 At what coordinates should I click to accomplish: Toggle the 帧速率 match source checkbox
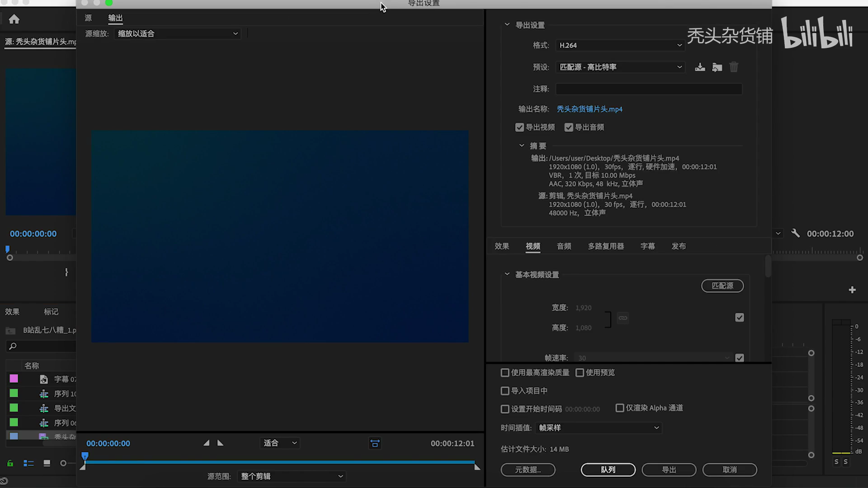point(740,358)
